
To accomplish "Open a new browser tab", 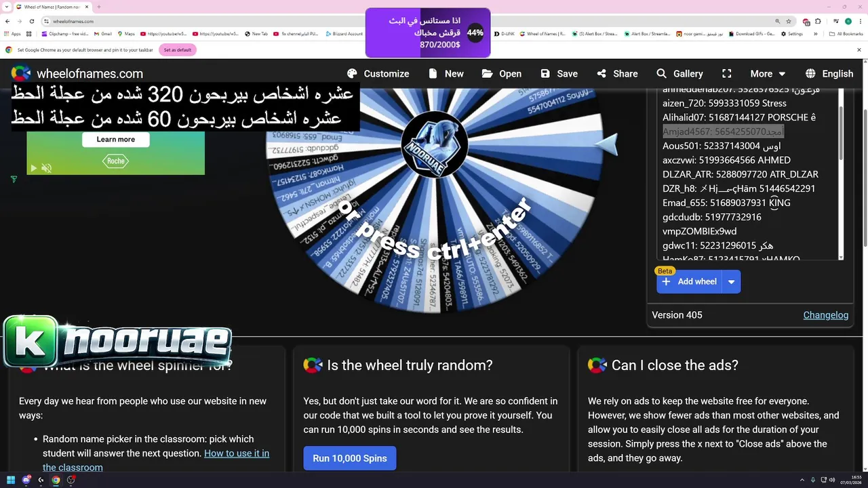I will 99,7.
